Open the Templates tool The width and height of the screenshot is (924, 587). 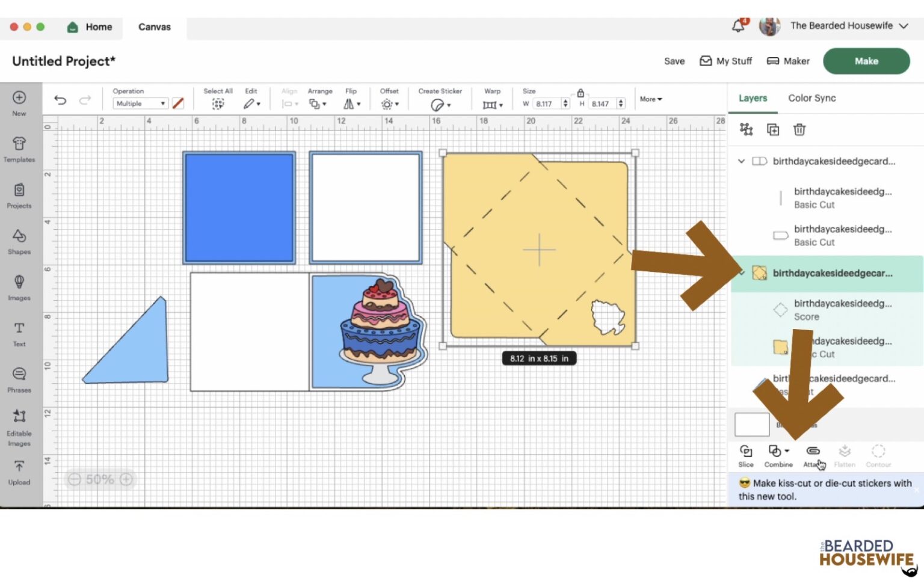[x=19, y=149]
